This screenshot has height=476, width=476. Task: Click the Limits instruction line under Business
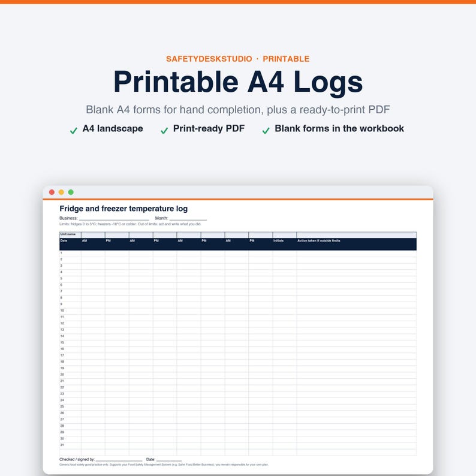(x=130, y=224)
